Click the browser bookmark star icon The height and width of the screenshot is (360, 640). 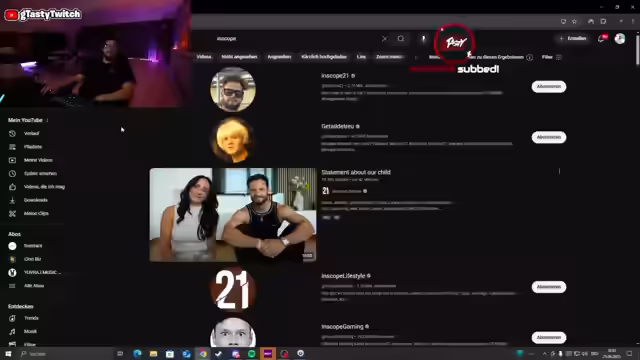tap(574, 21)
